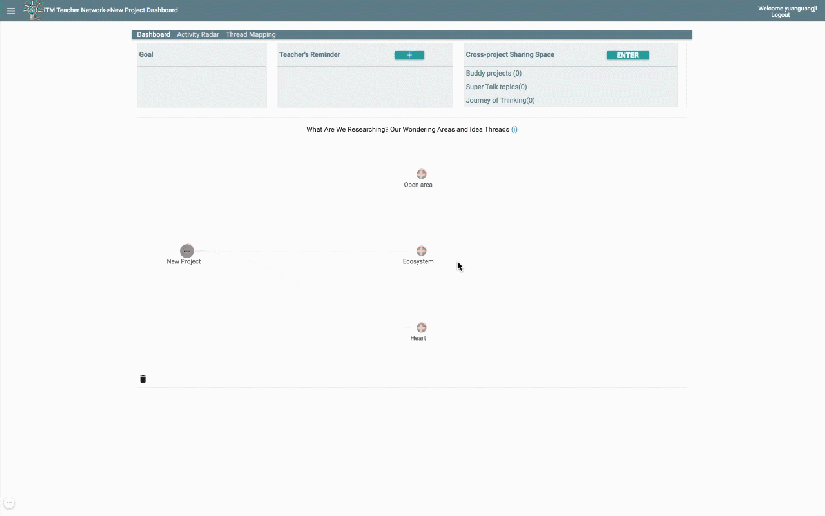Click the round ellipsis button at bottom left
The width and height of the screenshot is (825, 516).
[10, 502]
